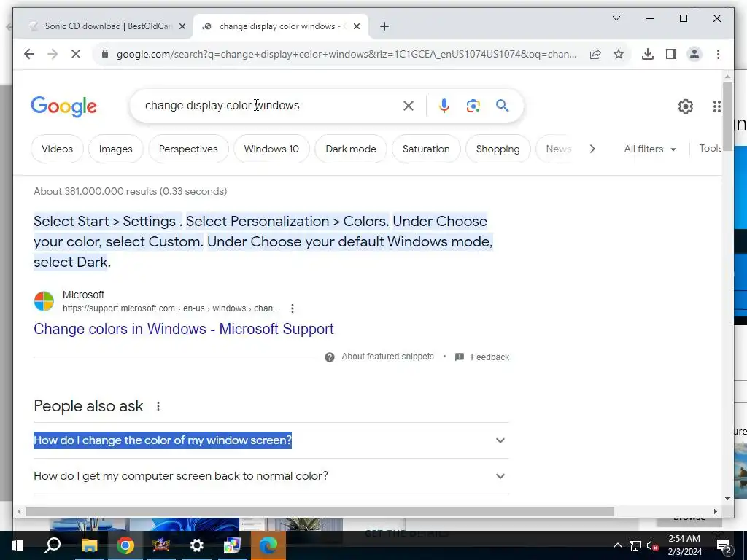Viewport: 747px width, 560px height.
Task: Toggle the Chrome side panel
Action: pyautogui.click(x=671, y=54)
